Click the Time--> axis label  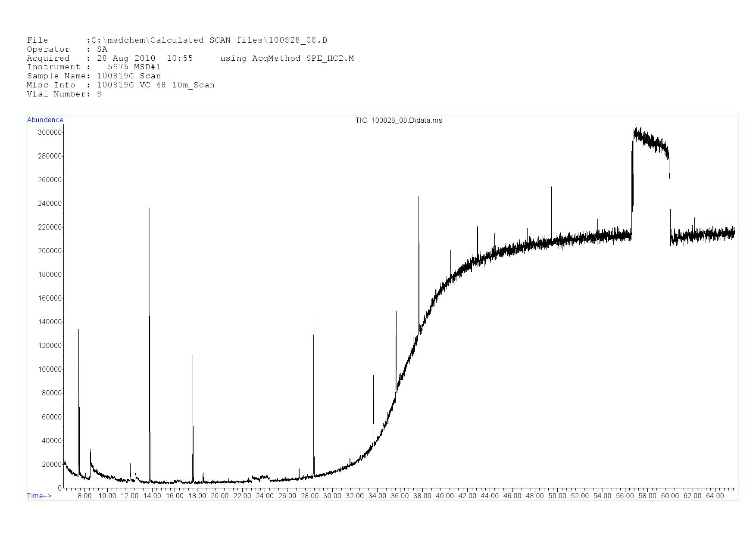(x=39, y=496)
